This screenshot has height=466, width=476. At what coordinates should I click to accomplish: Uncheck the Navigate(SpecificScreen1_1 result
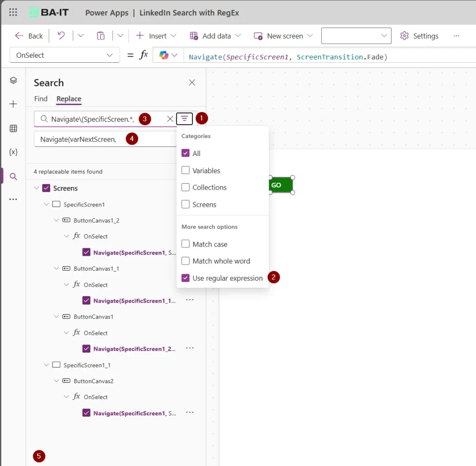(x=86, y=300)
